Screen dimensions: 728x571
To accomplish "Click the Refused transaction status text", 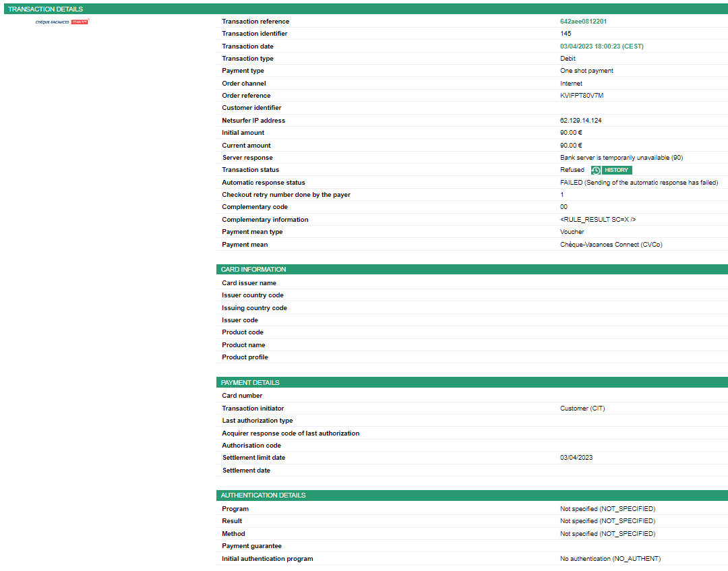I will click(572, 170).
